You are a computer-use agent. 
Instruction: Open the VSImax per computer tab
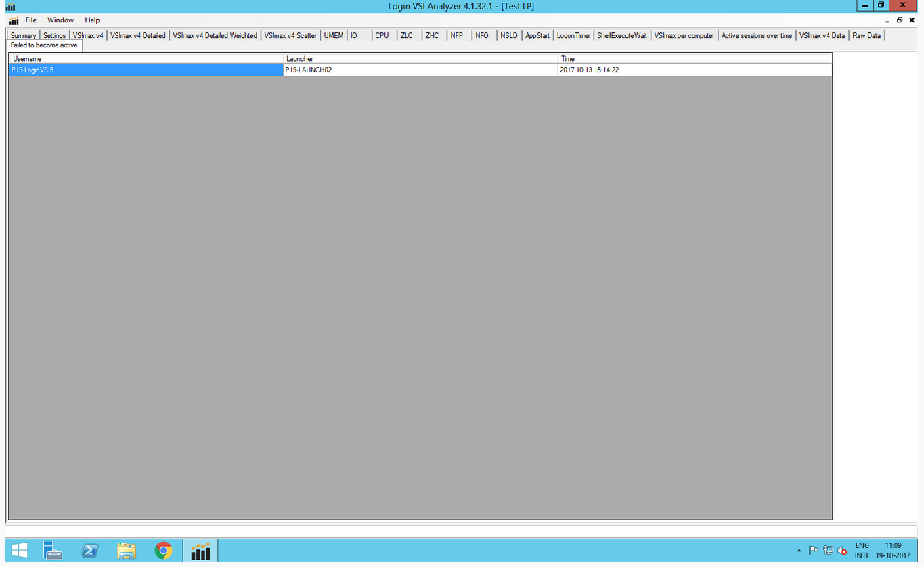tap(684, 35)
